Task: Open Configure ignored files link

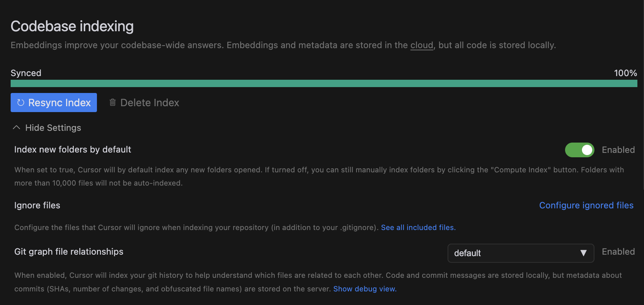Action: pos(586,205)
